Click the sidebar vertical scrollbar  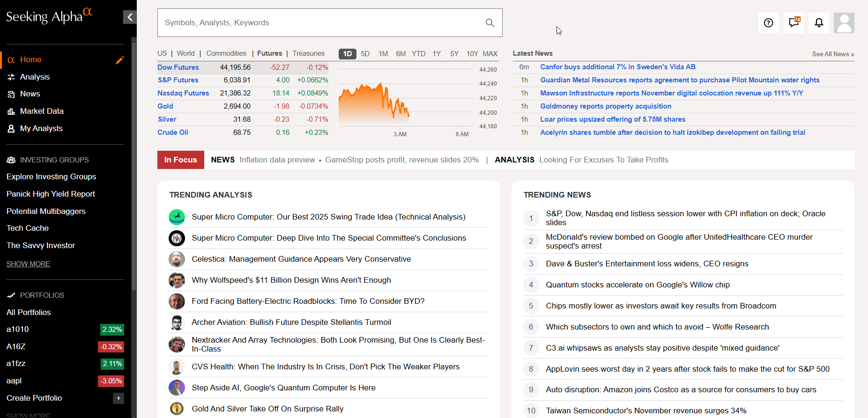pyautogui.click(x=134, y=166)
